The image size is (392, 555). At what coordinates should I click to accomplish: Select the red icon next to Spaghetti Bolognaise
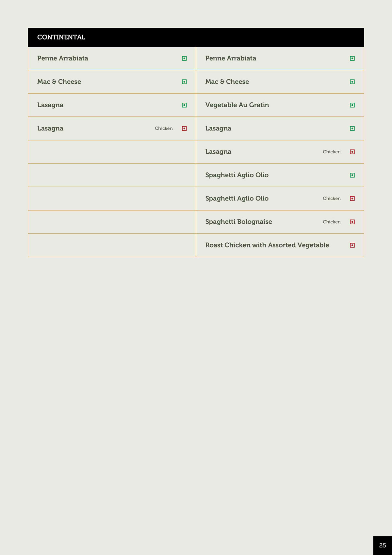pos(352,222)
